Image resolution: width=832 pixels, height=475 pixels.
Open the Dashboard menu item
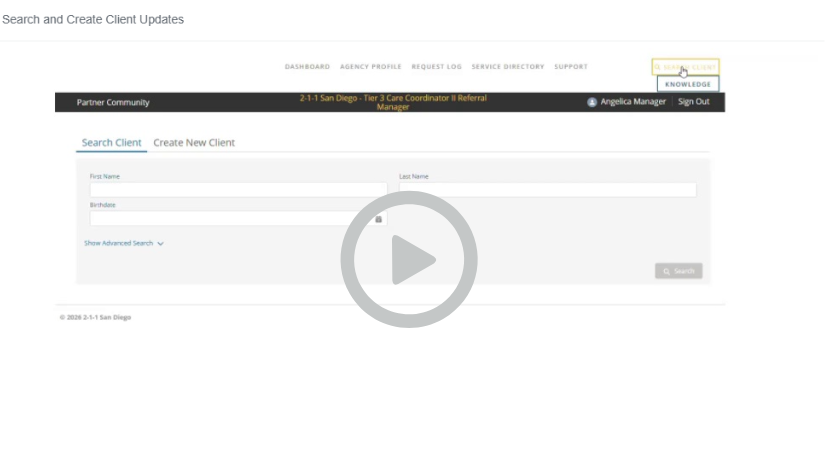pyautogui.click(x=307, y=67)
